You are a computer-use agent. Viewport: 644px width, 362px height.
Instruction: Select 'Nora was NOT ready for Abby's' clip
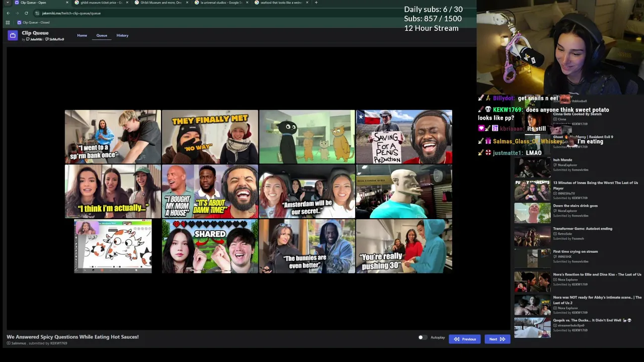(577, 305)
